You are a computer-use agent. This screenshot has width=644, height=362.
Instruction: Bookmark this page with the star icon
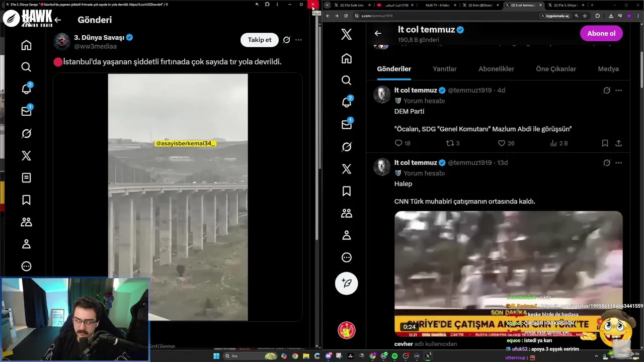pos(585,16)
